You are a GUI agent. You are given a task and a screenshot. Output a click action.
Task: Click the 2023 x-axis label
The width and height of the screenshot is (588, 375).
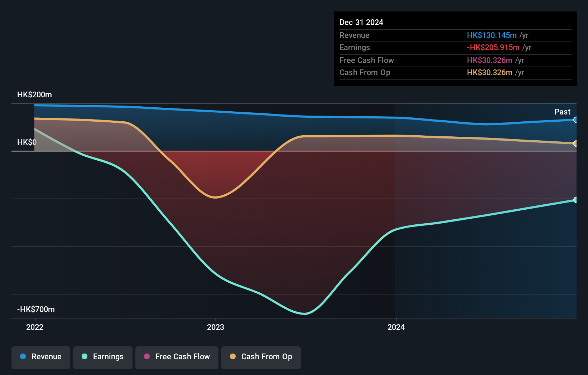pos(216,327)
